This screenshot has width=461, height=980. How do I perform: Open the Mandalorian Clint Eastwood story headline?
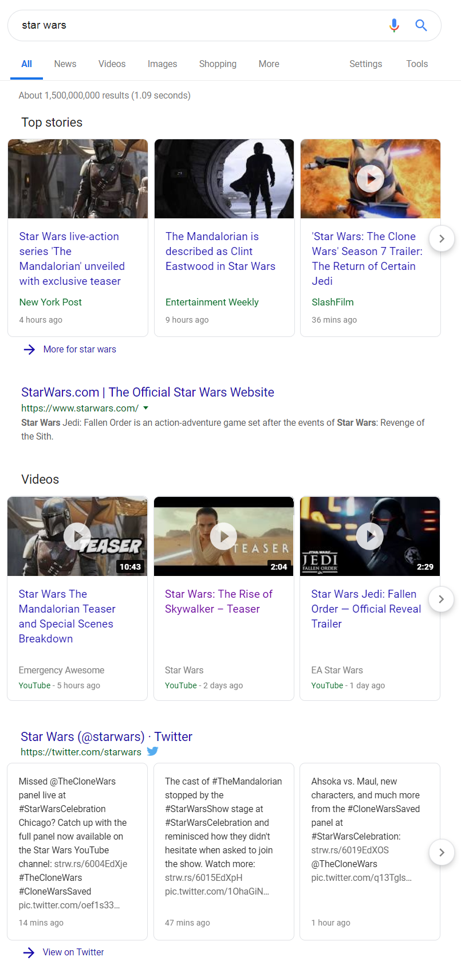tap(220, 251)
